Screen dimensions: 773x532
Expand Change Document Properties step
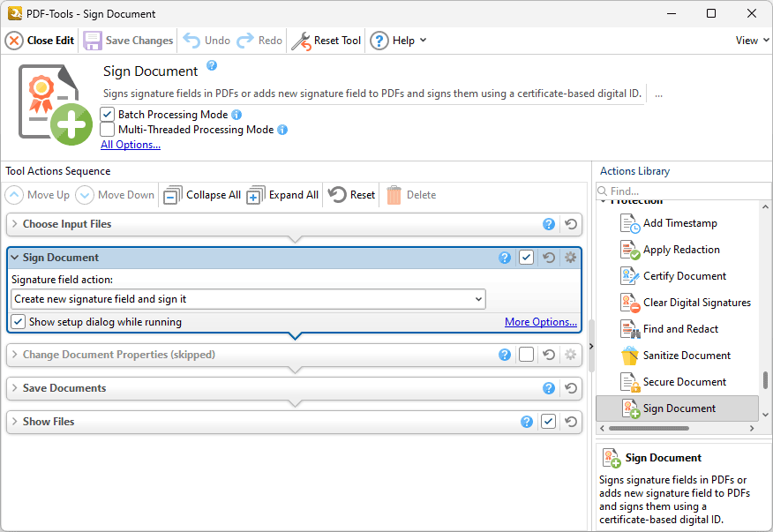[x=15, y=355]
